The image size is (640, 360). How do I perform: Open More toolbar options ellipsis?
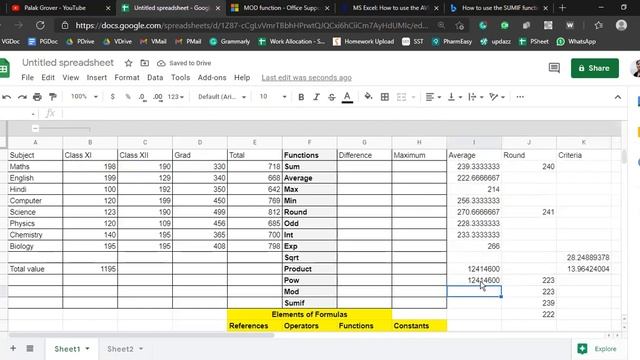(x=520, y=97)
